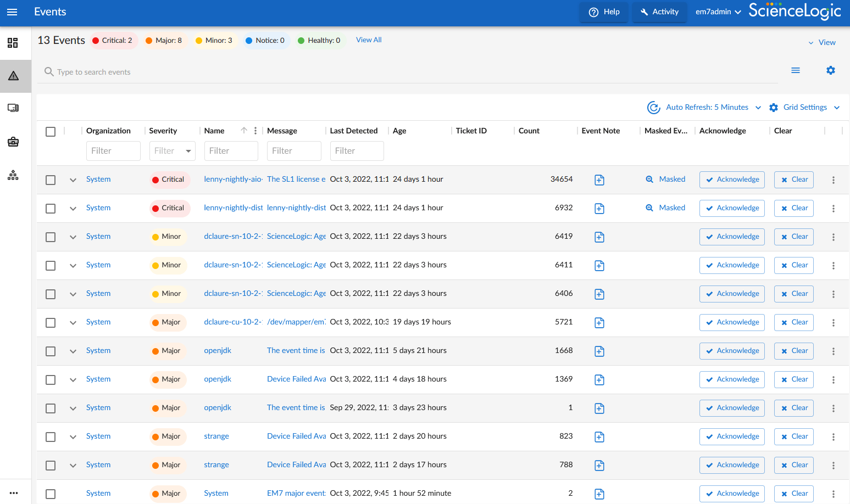Open the Dashboards sidebar icon

pos(13,43)
